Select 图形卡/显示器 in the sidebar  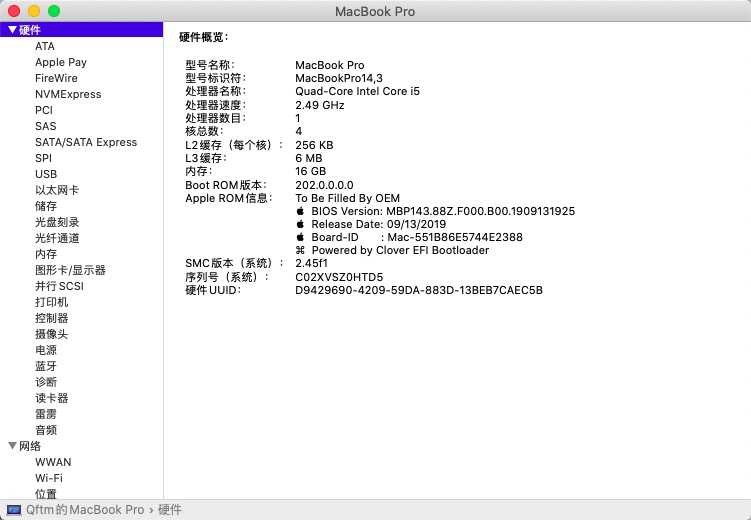[70, 270]
